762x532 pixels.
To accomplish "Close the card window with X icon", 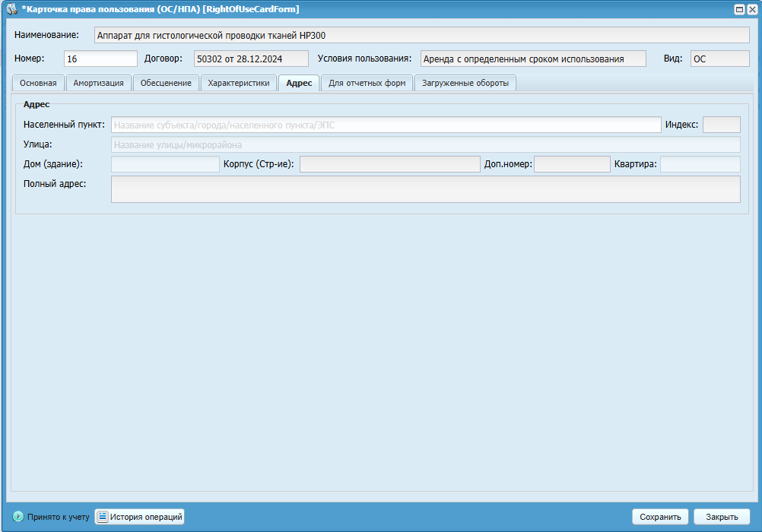I will [751, 9].
